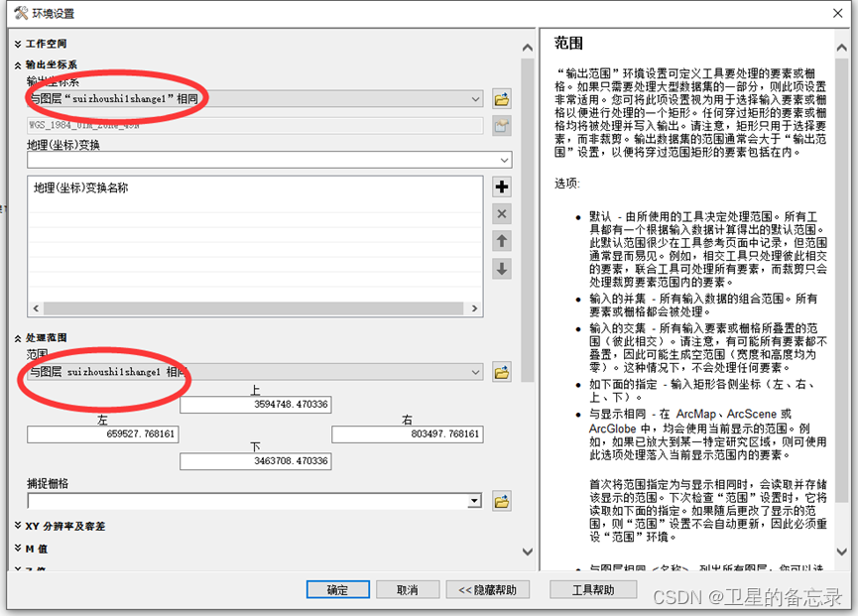Click settings panel scroll up arrow
This screenshot has height=616, width=858.
[x=528, y=48]
